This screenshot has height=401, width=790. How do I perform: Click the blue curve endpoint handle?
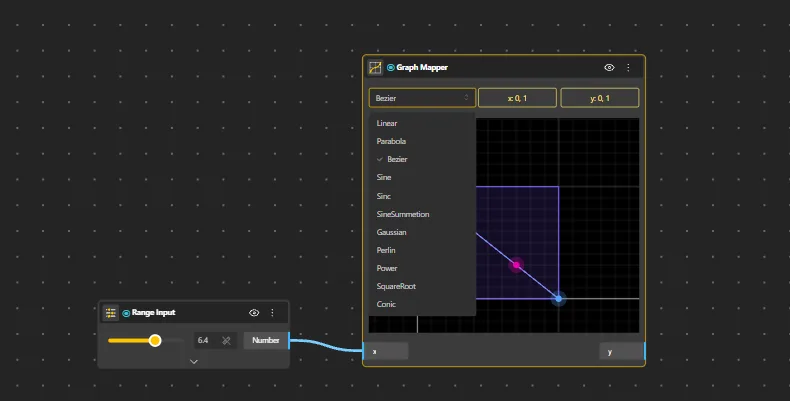(558, 299)
